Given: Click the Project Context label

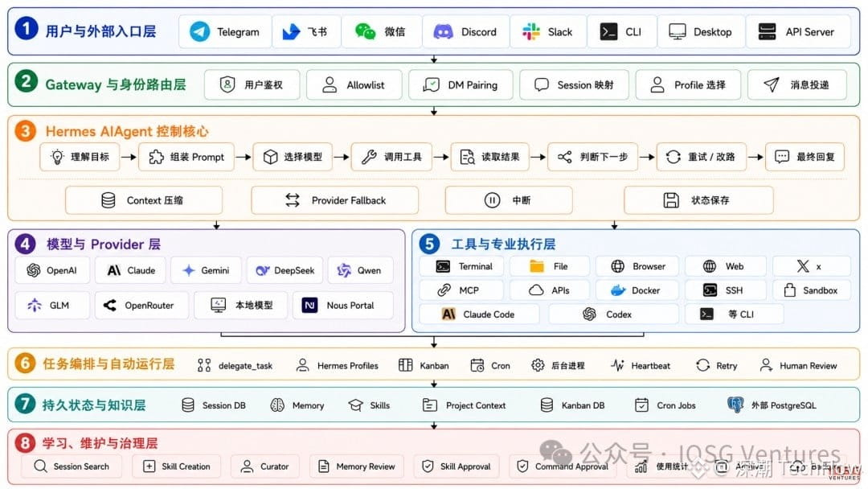Looking at the screenshot, I should click(476, 405).
